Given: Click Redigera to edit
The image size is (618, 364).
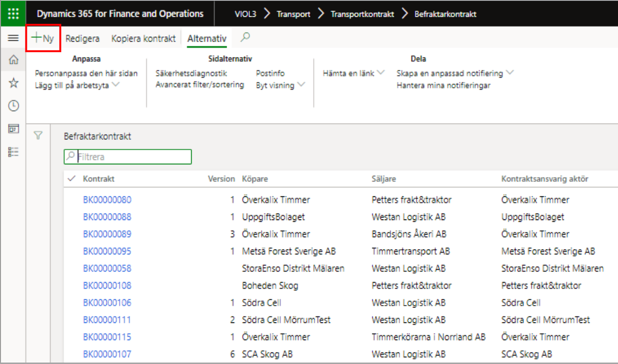Looking at the screenshot, I should point(82,38).
